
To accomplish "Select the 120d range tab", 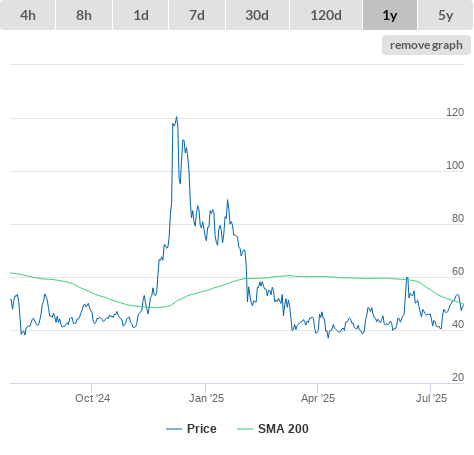I will click(x=326, y=15).
